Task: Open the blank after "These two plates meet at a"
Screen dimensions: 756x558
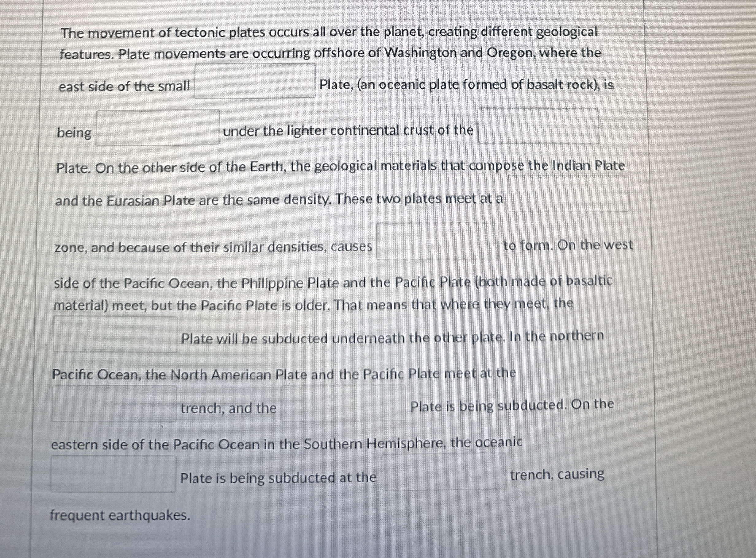Action: click(x=568, y=194)
